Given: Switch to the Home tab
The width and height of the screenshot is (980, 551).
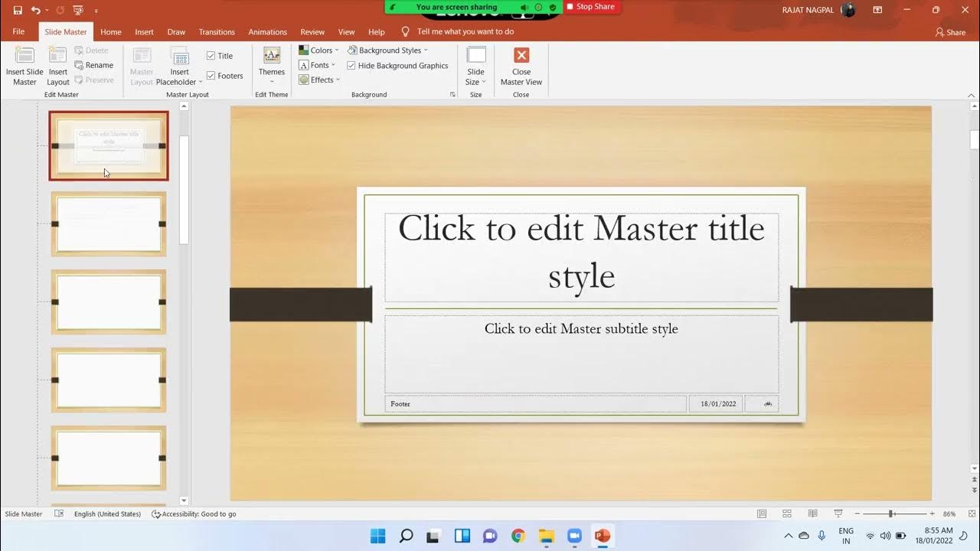Looking at the screenshot, I should click(x=111, y=32).
